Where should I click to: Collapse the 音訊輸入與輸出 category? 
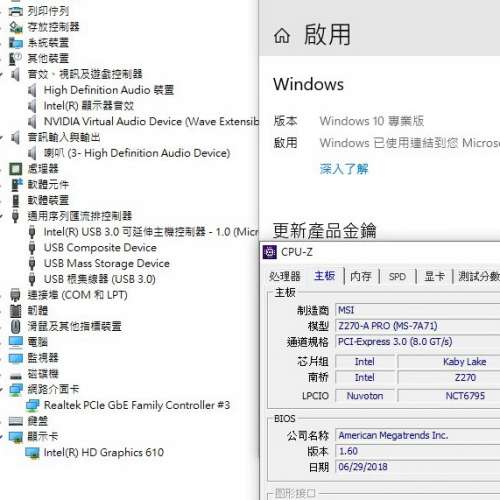[2, 137]
